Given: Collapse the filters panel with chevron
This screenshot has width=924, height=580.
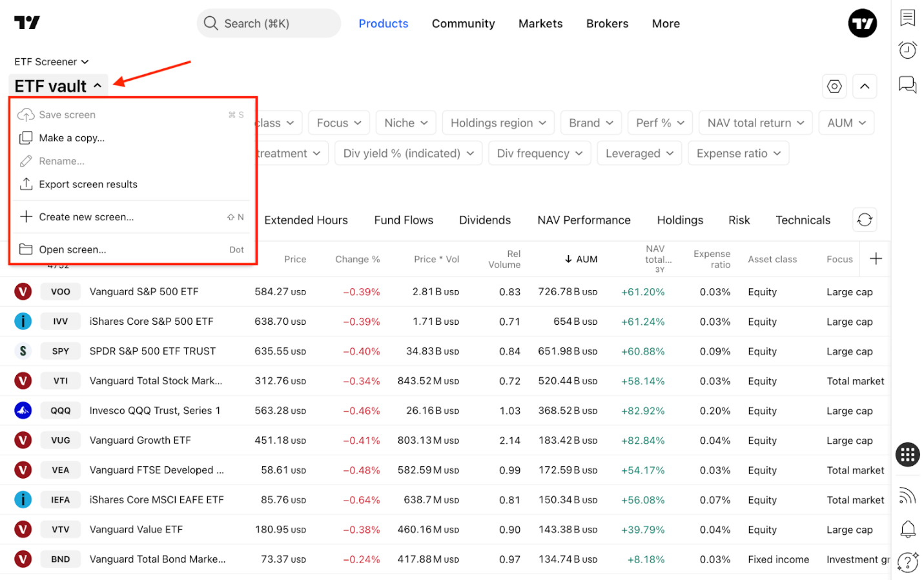Looking at the screenshot, I should coord(864,86).
